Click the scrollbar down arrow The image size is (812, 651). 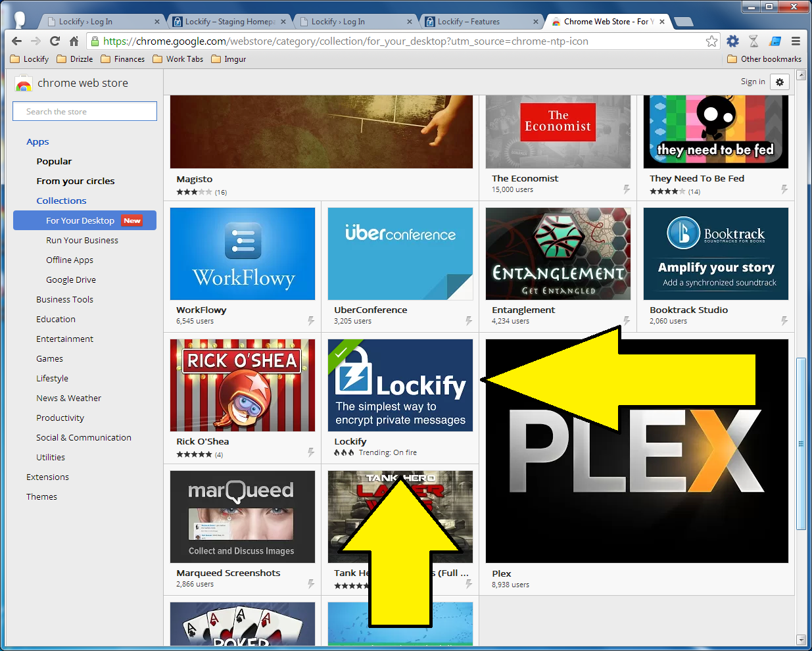801,639
